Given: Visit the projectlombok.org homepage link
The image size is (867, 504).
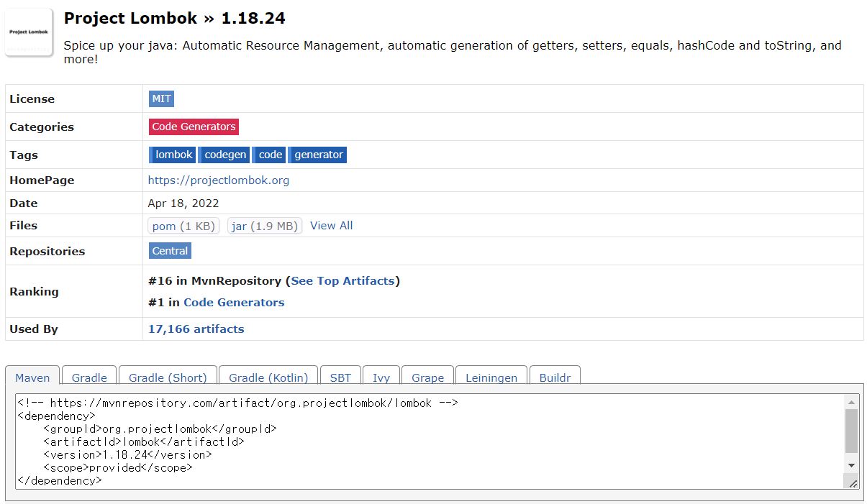Looking at the screenshot, I should [219, 180].
